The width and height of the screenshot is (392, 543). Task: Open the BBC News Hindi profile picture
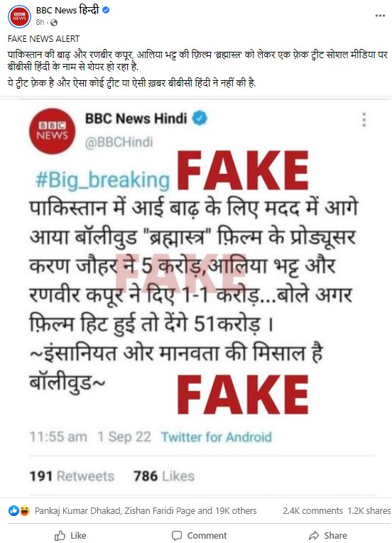[x=19, y=16]
